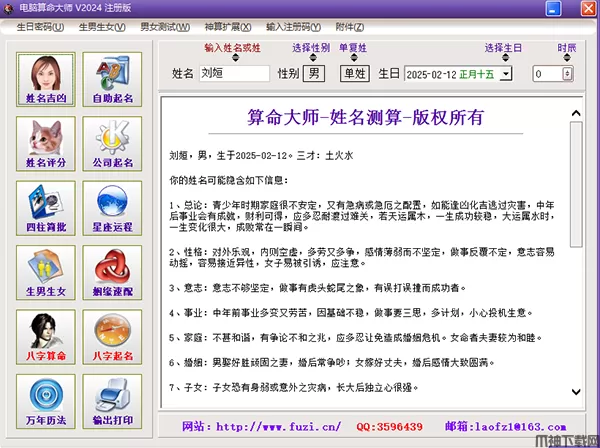Click the 时辰 label above the spinner
600x448 pixels.
pyautogui.click(x=567, y=48)
